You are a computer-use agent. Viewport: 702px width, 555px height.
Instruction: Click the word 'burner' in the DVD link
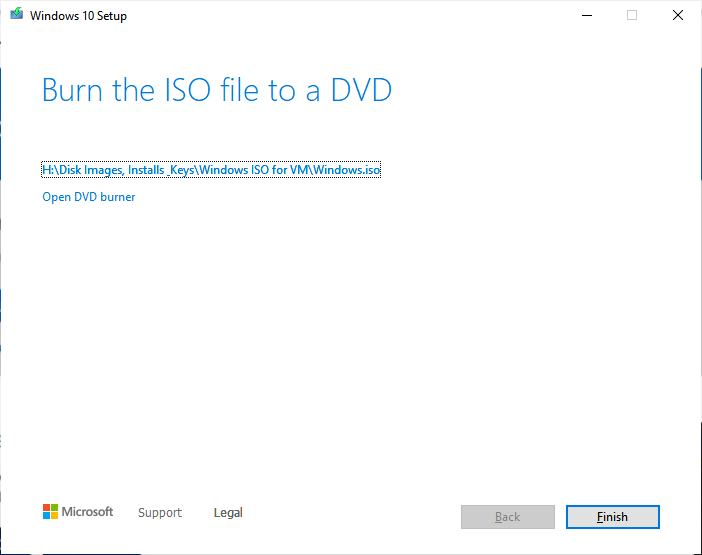(x=117, y=197)
